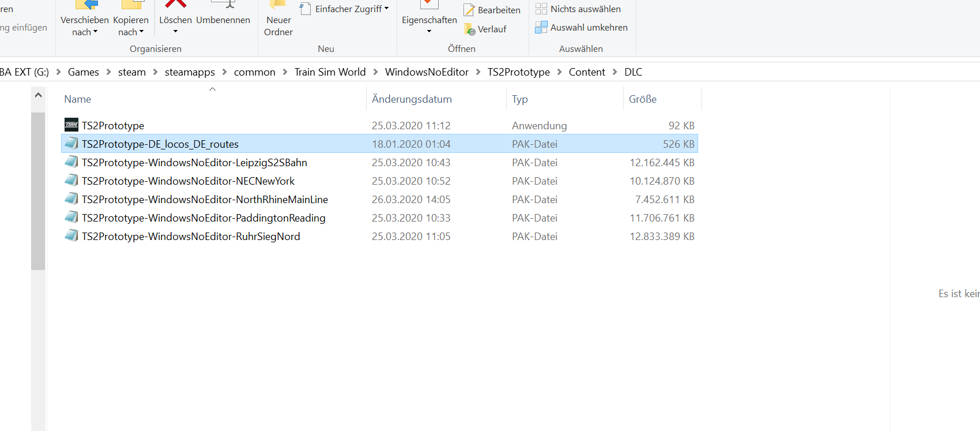This screenshot has height=431, width=980.
Task: Click the Nichts auswählen grid icon
Action: click(x=541, y=9)
